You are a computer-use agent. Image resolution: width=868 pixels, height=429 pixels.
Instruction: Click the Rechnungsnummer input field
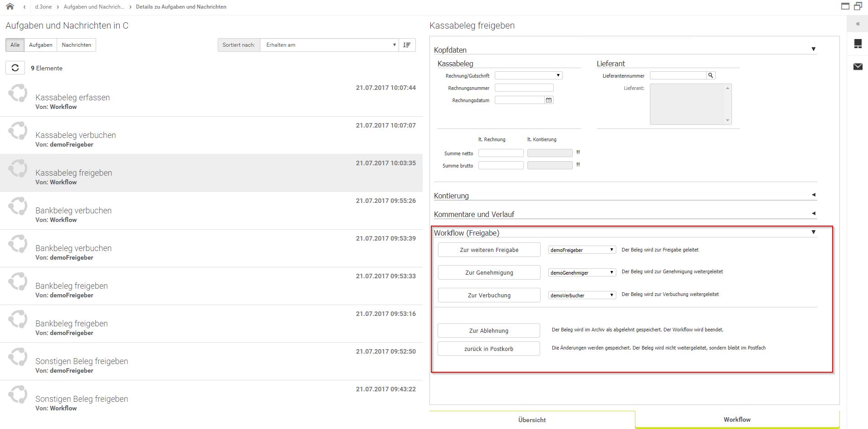click(524, 88)
